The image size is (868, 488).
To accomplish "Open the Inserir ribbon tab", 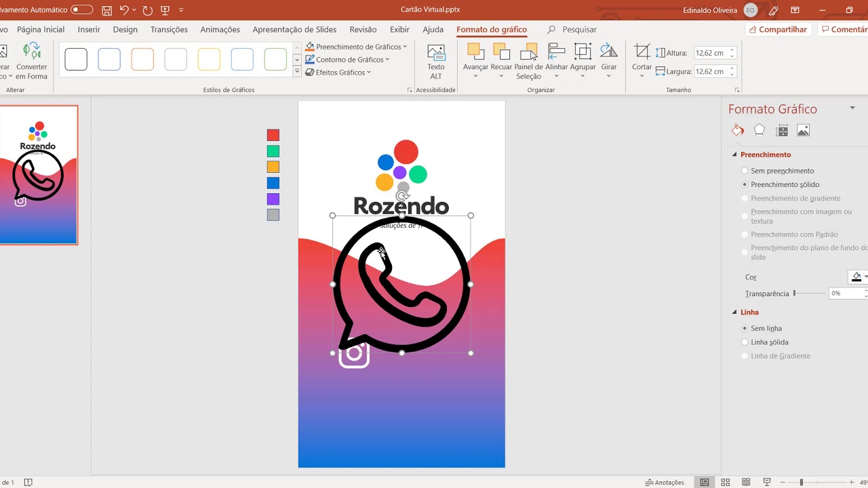I will pyautogui.click(x=89, y=30).
